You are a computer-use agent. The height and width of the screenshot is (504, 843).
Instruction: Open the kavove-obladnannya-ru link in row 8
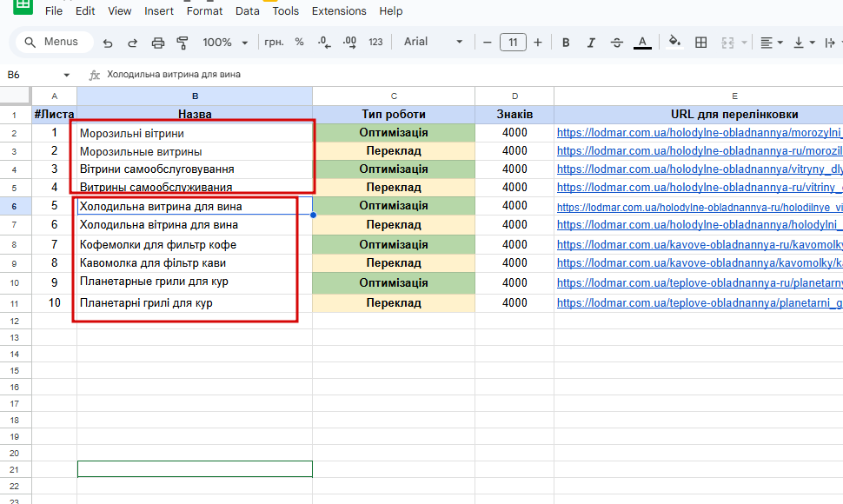click(700, 245)
